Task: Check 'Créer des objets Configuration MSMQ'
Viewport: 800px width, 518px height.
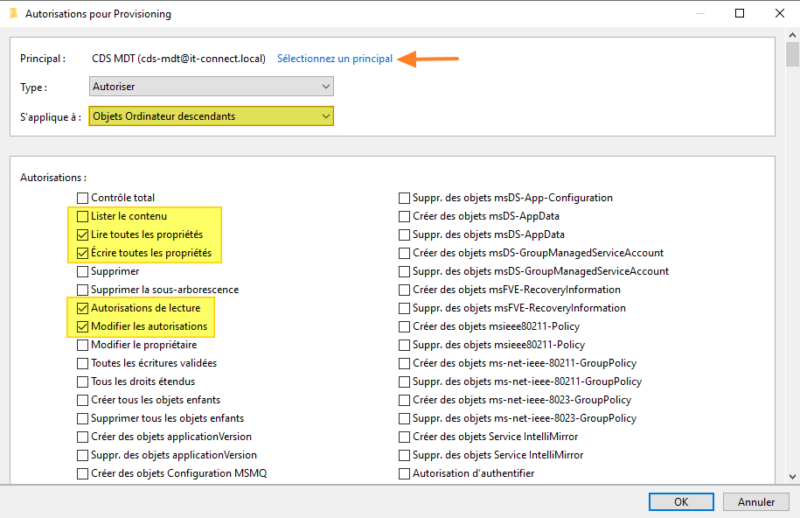Action: [83, 473]
